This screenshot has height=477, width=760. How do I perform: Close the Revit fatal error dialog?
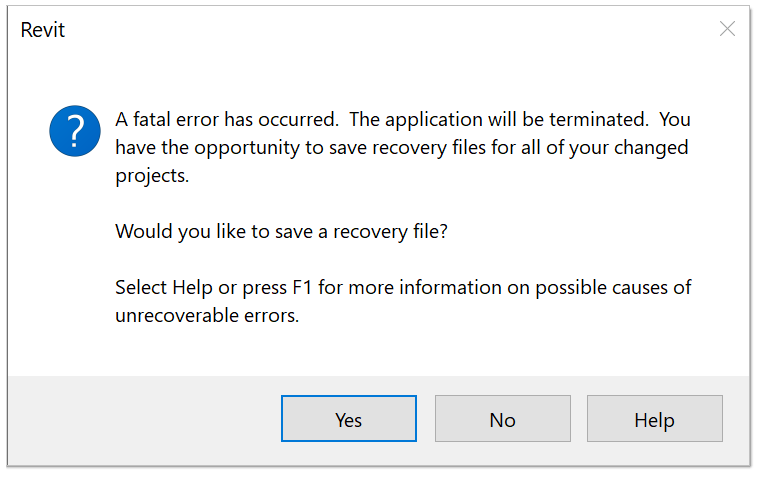[x=727, y=29]
